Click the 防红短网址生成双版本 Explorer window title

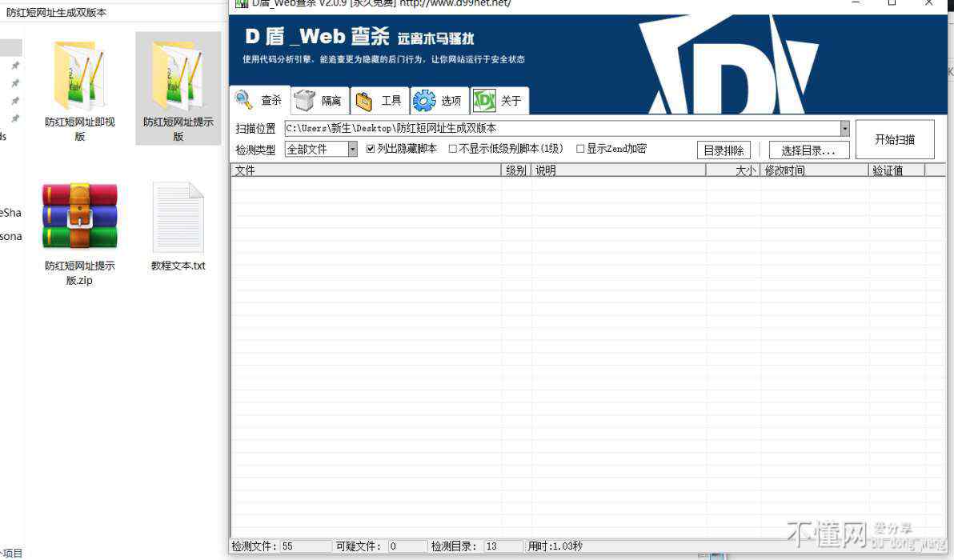(x=57, y=12)
